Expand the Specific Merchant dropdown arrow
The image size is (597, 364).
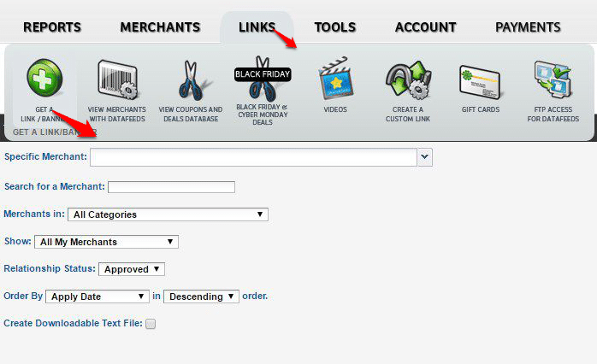pos(425,157)
